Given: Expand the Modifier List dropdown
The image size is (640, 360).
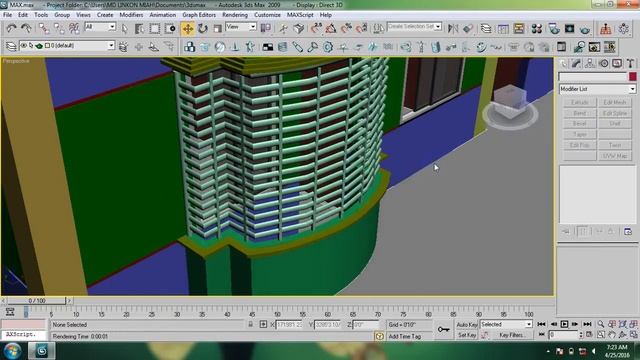Looking at the screenshot, I should click(x=597, y=89).
